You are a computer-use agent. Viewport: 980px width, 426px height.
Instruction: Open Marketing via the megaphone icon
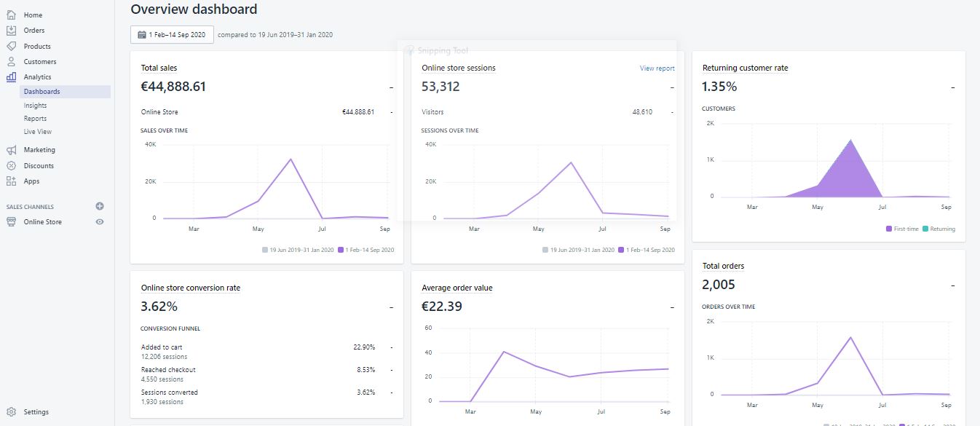11,150
